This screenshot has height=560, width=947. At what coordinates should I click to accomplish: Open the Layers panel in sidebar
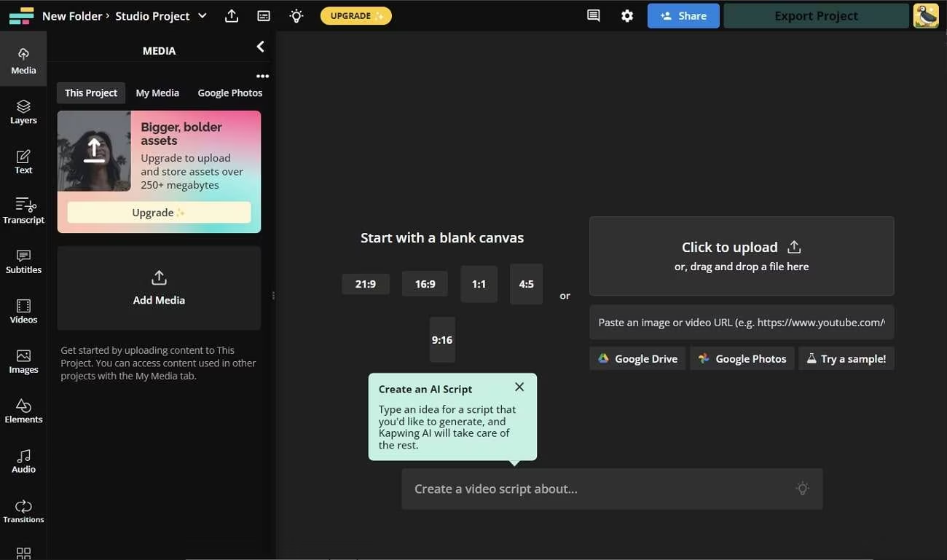tap(23, 112)
